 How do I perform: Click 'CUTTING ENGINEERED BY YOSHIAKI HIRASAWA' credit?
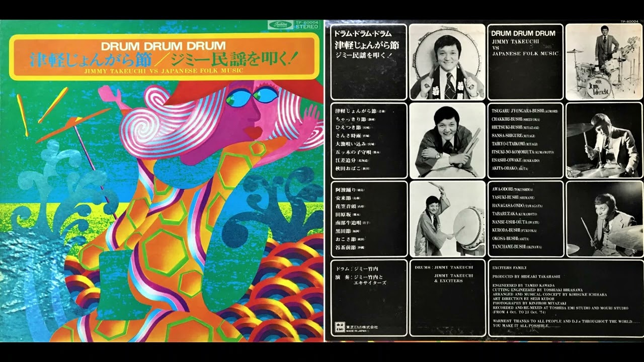click(537, 290)
